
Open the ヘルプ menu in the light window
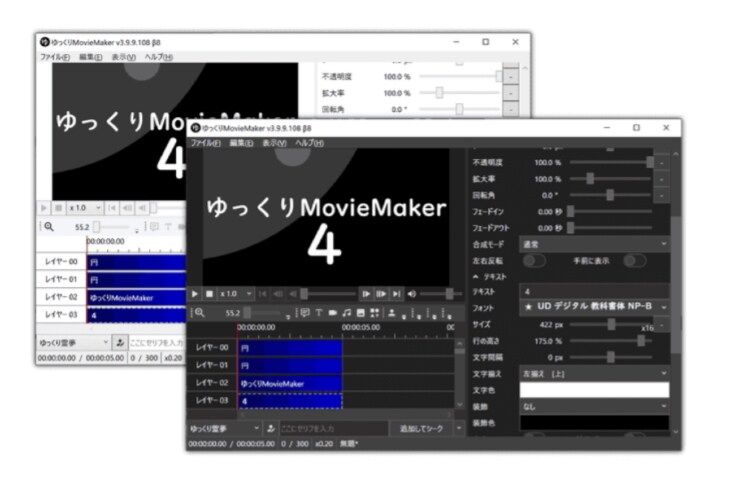tap(159, 57)
